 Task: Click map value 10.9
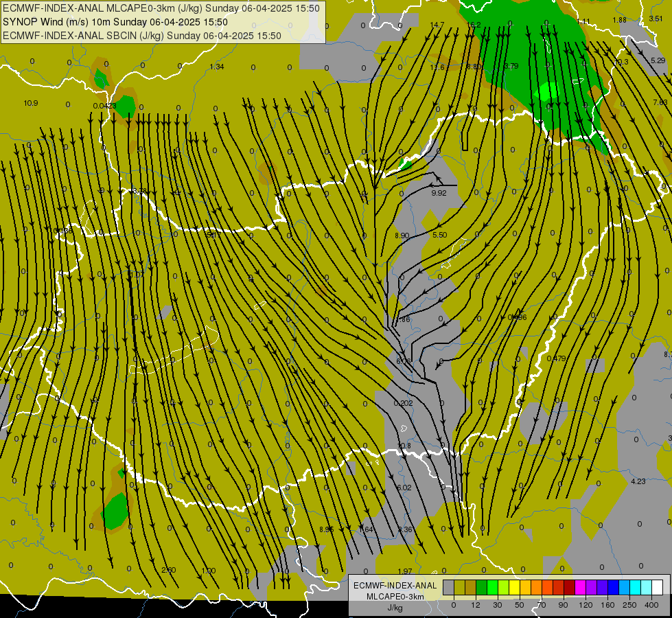(x=31, y=103)
